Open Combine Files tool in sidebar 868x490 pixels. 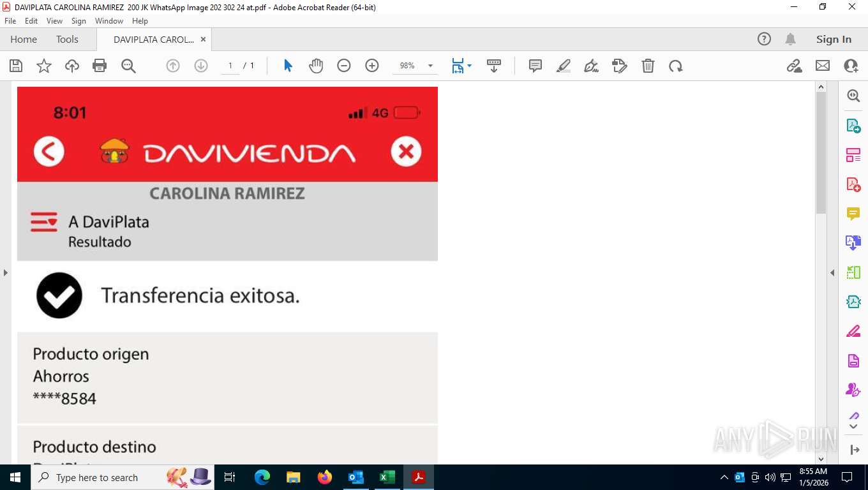pyautogui.click(x=853, y=243)
